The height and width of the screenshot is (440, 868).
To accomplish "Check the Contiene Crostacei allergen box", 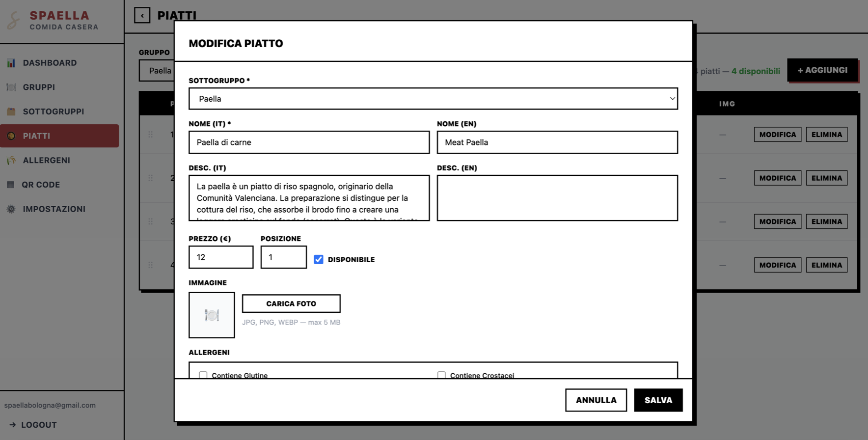I will click(441, 375).
